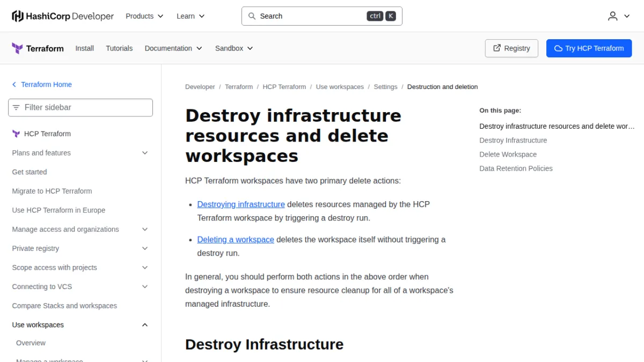Viewport: 644px width, 362px height.
Task: Jump to Destroy Infrastructure in page contents
Action: (x=513, y=141)
